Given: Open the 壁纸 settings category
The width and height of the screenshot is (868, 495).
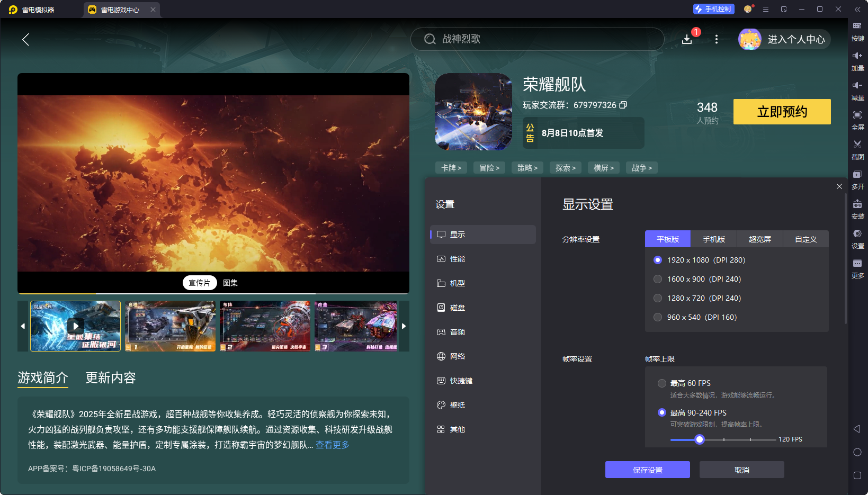Looking at the screenshot, I should coord(483,405).
